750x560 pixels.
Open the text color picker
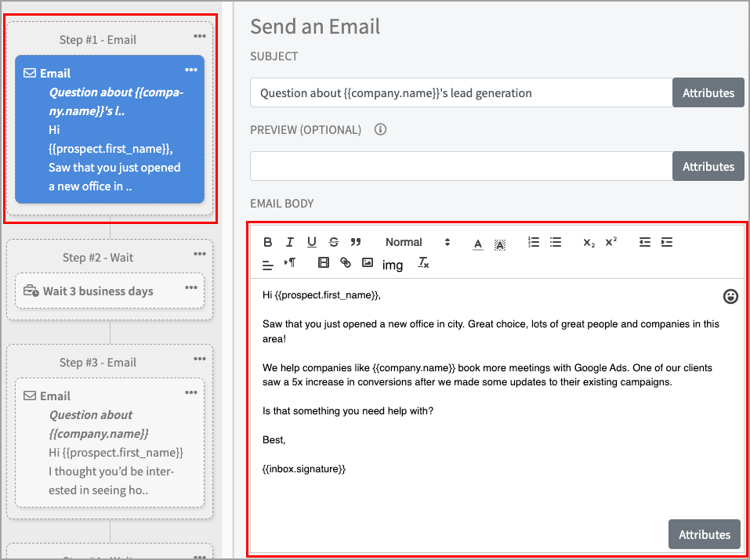tap(478, 243)
